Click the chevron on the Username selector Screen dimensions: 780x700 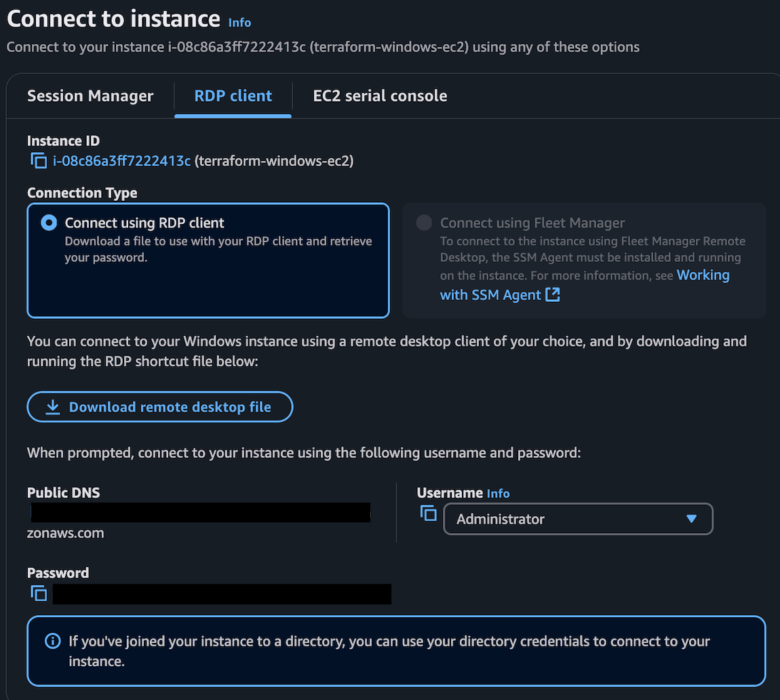(691, 519)
